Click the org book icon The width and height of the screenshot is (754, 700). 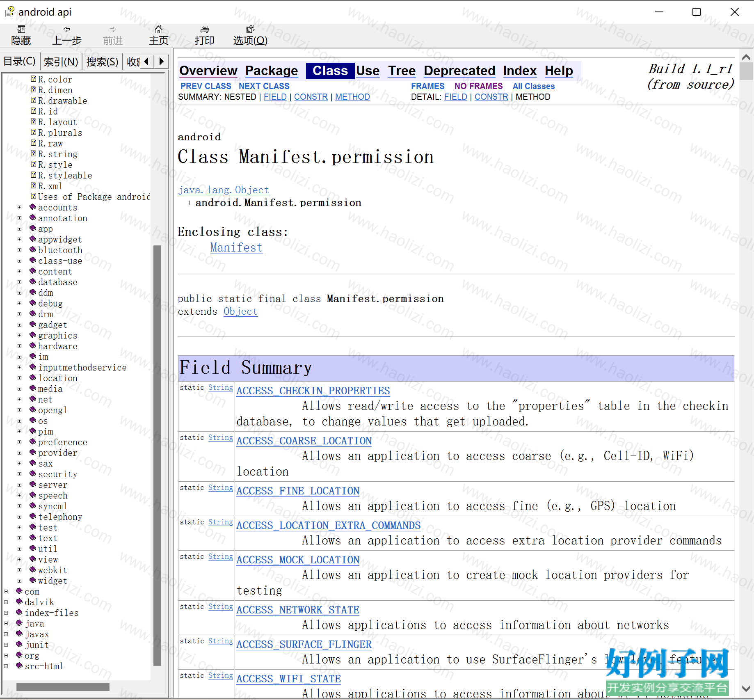tap(19, 655)
